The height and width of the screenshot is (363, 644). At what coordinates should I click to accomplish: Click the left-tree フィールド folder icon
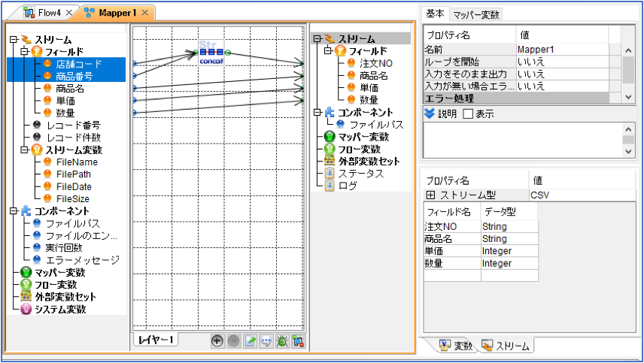click(x=37, y=52)
